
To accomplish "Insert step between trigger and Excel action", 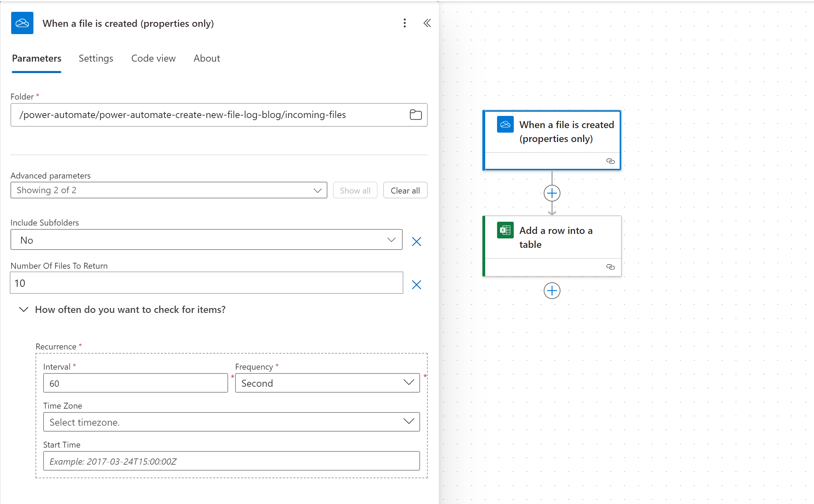I will (x=552, y=193).
